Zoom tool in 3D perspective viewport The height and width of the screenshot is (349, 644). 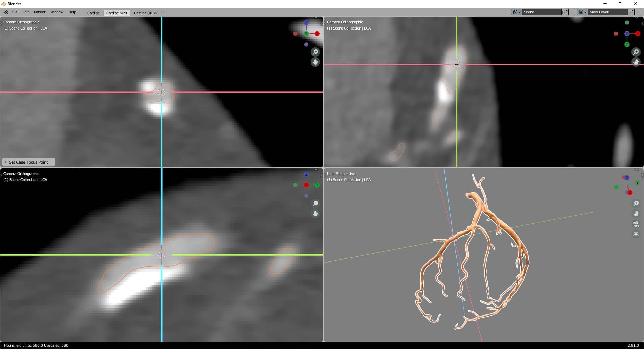(636, 203)
